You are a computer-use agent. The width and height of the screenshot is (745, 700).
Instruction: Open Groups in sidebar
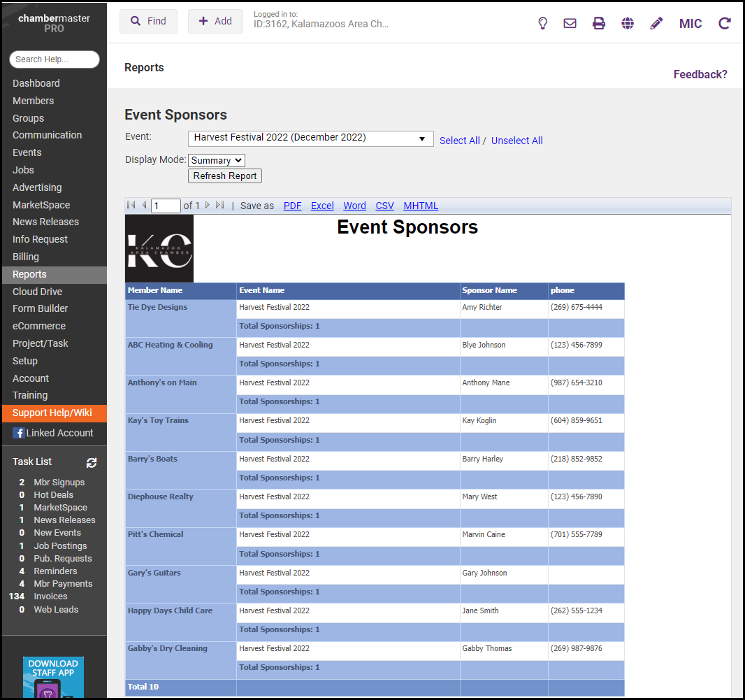28,118
